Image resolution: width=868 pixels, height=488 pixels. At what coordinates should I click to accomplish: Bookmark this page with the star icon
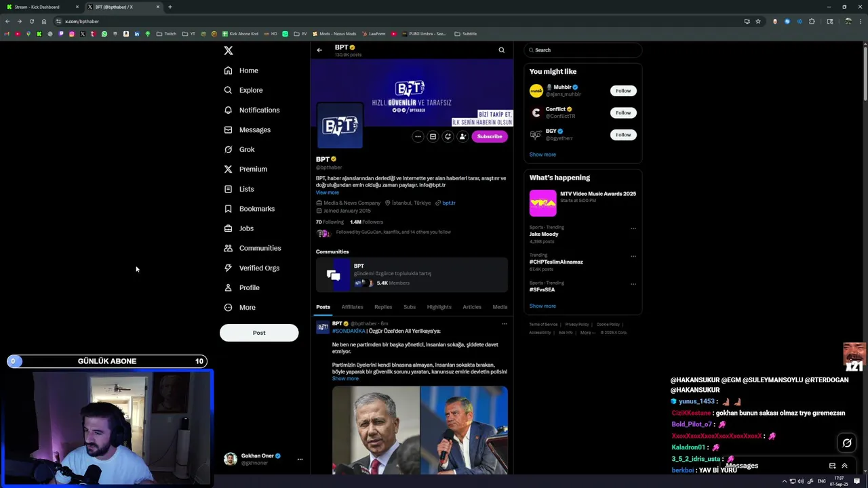pyautogui.click(x=758, y=21)
